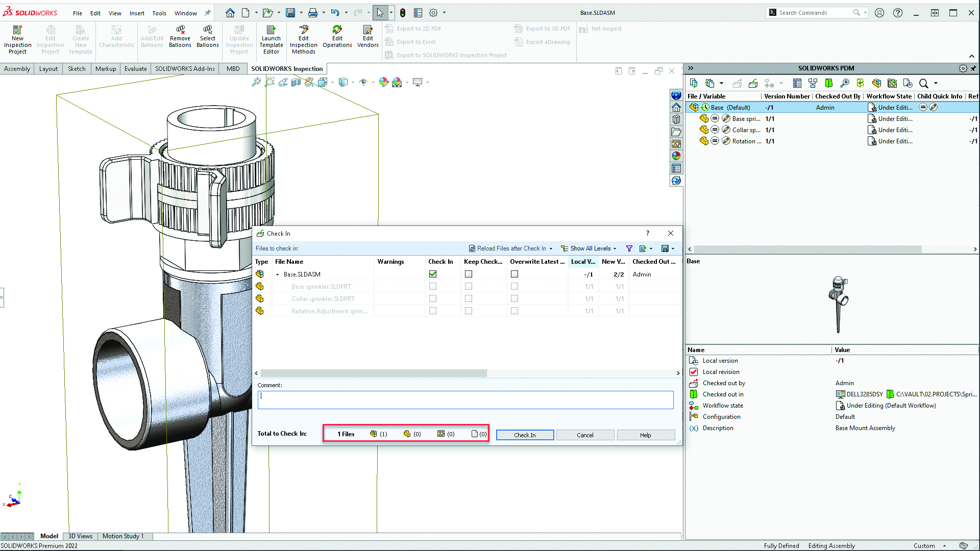980x551 pixels.
Task: Click Save icon in main toolbar
Action: coord(290,13)
